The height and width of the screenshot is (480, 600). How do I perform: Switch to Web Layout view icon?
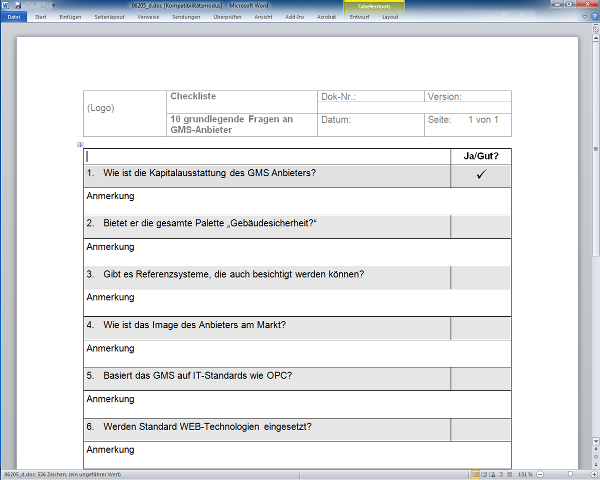[x=492, y=474]
